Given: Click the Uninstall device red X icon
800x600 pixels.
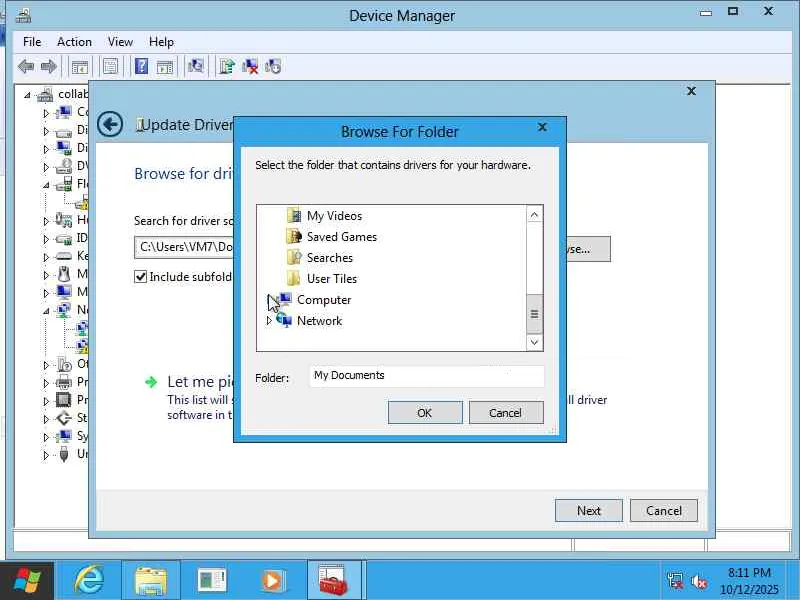Looking at the screenshot, I should coord(250,66).
